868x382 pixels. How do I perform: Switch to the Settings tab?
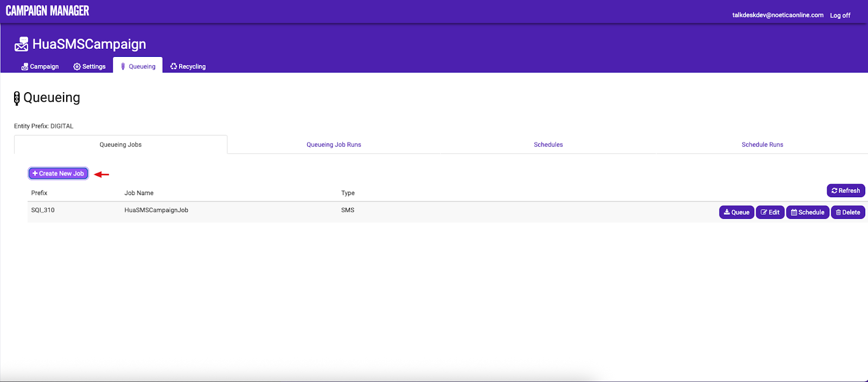(90, 66)
